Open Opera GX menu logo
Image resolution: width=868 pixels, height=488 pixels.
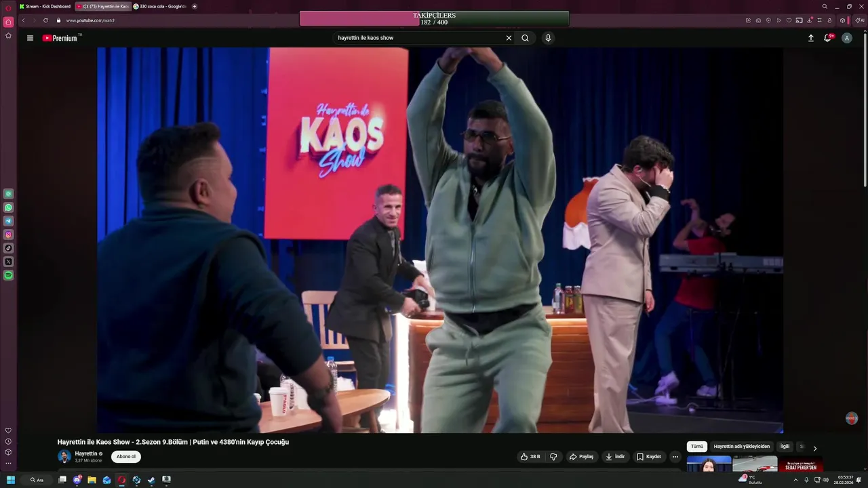(8, 8)
